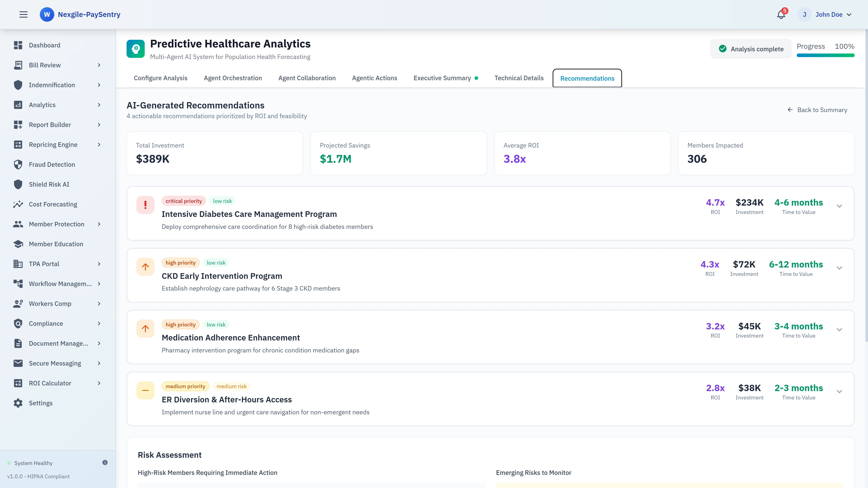868x488 pixels.
Task: Open the Agent Orchestration tab
Action: pyautogui.click(x=233, y=78)
